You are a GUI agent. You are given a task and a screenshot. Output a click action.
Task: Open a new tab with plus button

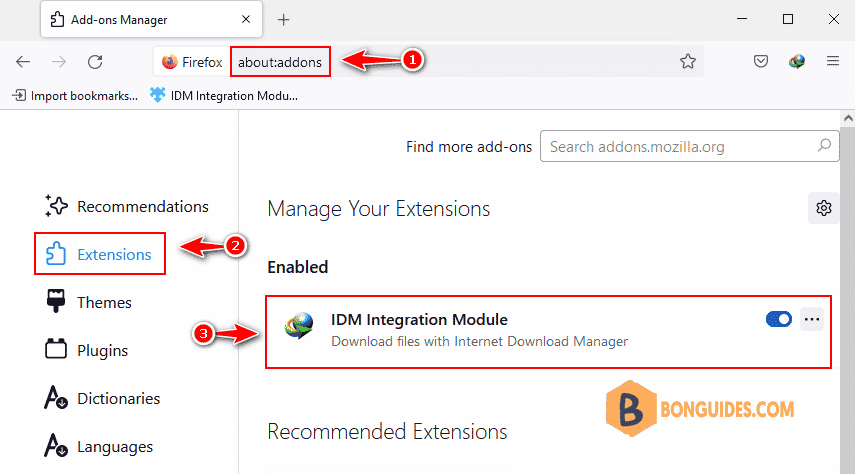tap(284, 20)
